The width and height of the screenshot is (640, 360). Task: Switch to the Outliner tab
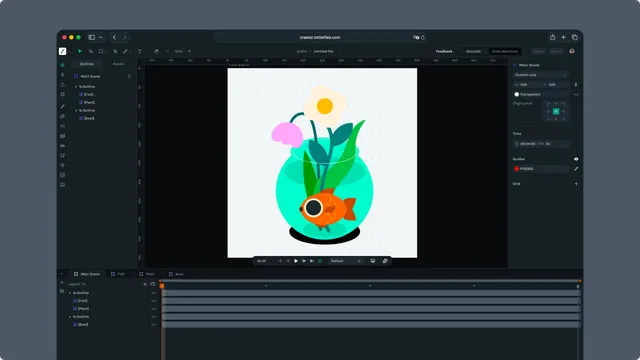pos(87,64)
